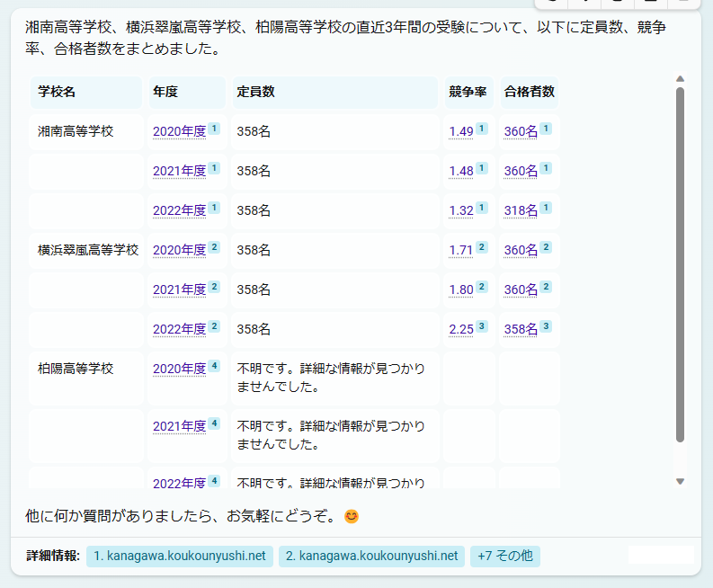
Task: Select the 定員数 column header
Action: [x=335, y=93]
